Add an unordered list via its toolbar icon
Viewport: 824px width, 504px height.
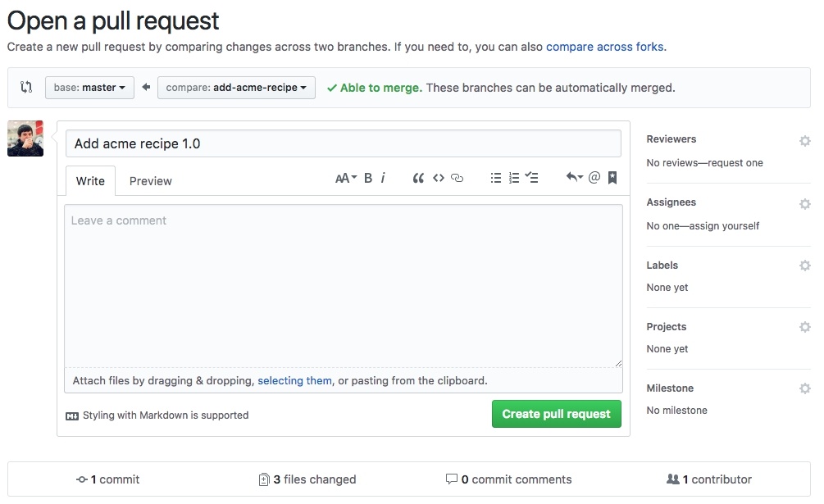495,177
